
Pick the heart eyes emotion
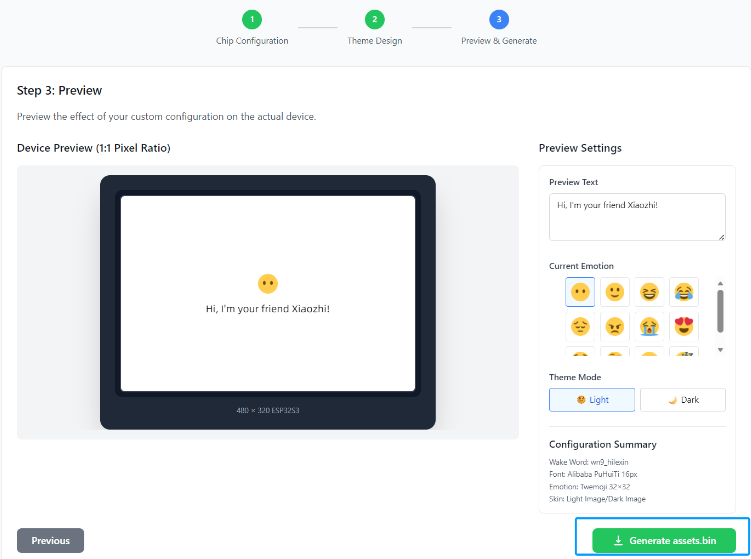coord(684,326)
